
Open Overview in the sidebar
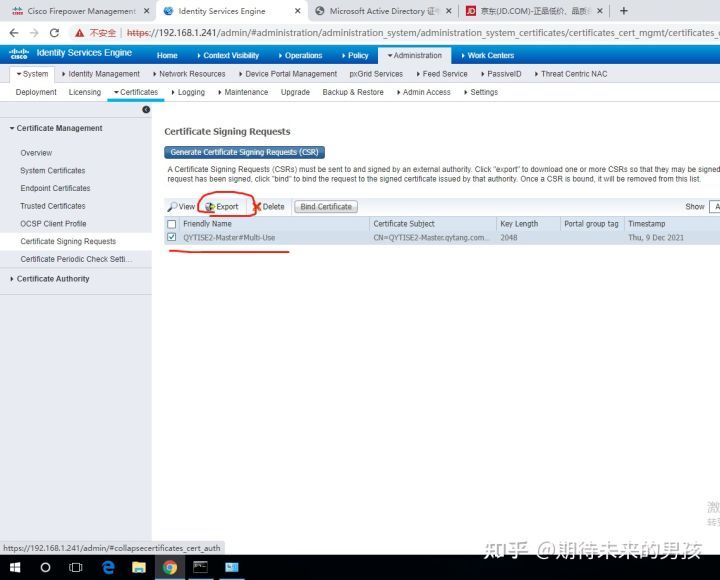coord(36,153)
